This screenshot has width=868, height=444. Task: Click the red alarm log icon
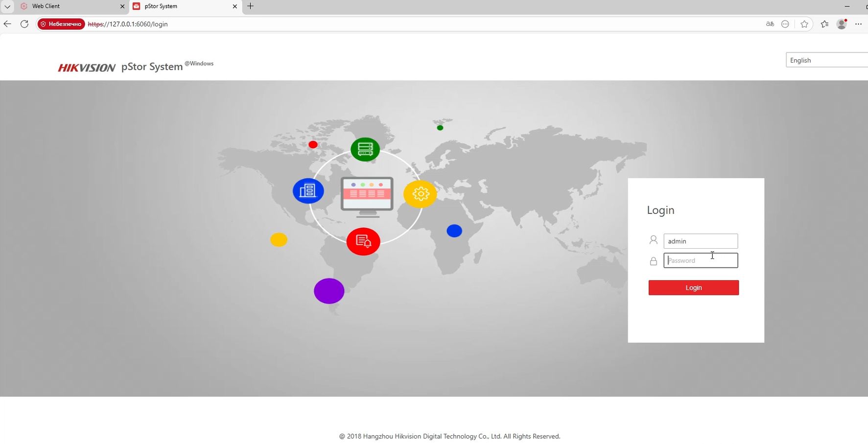pos(363,241)
